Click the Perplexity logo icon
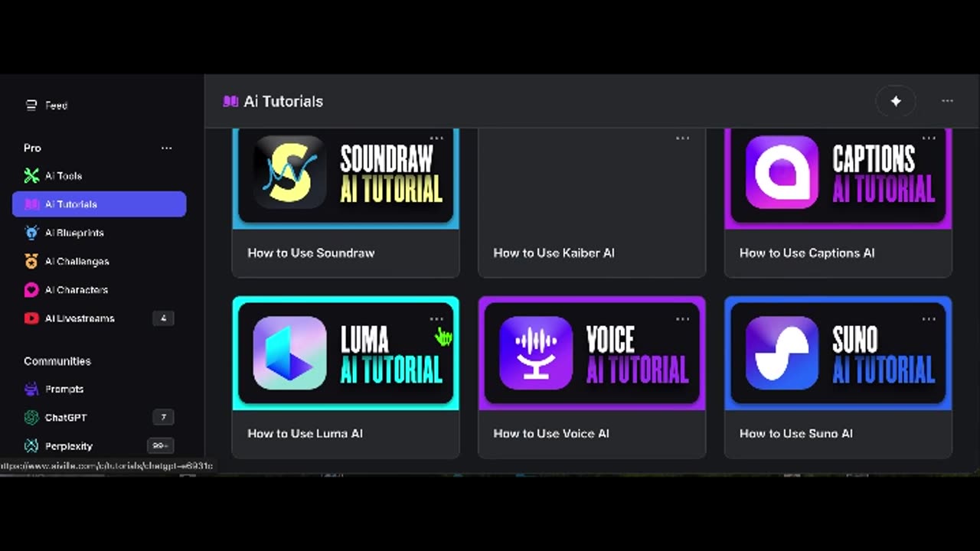The image size is (980, 551). (31, 446)
